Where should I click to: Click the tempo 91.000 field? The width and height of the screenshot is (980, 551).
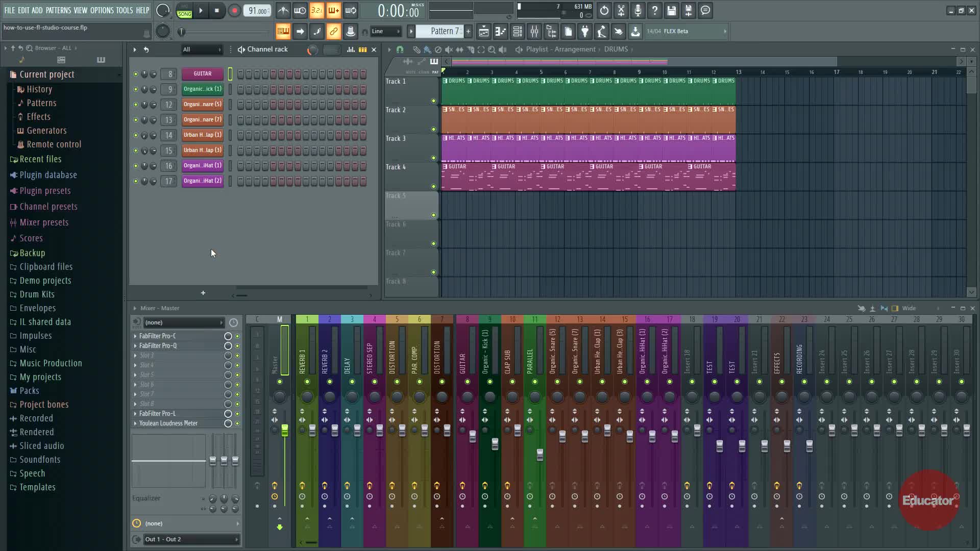258,11
